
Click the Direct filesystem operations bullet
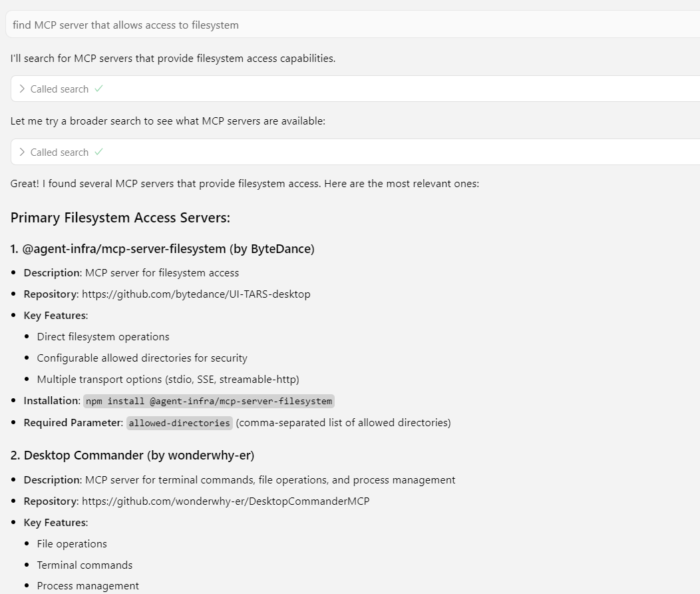click(103, 336)
